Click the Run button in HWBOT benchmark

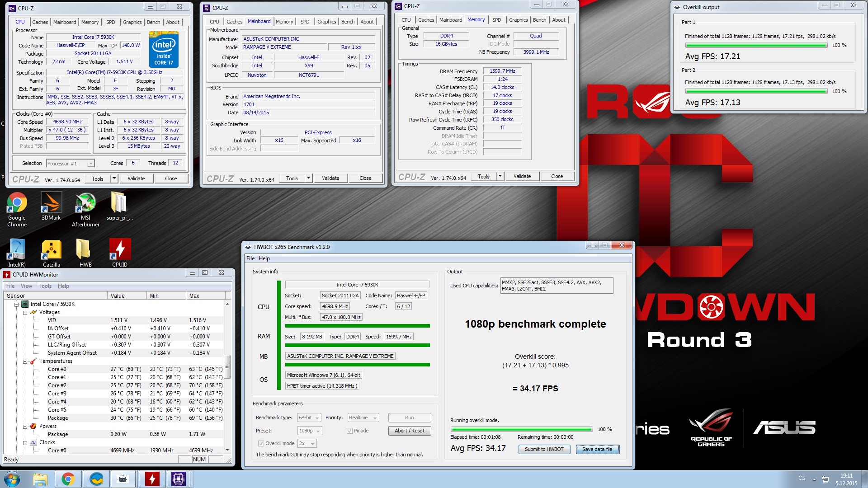click(x=409, y=418)
